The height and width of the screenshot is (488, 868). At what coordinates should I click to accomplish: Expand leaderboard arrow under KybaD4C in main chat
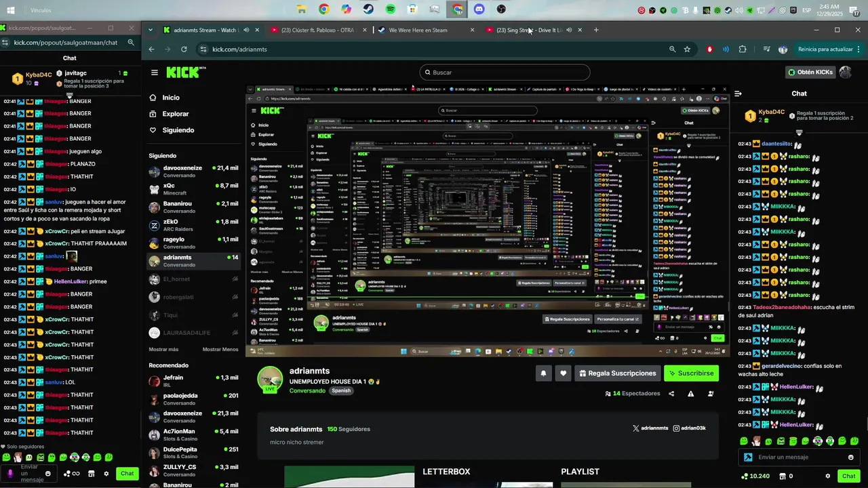[799, 133]
